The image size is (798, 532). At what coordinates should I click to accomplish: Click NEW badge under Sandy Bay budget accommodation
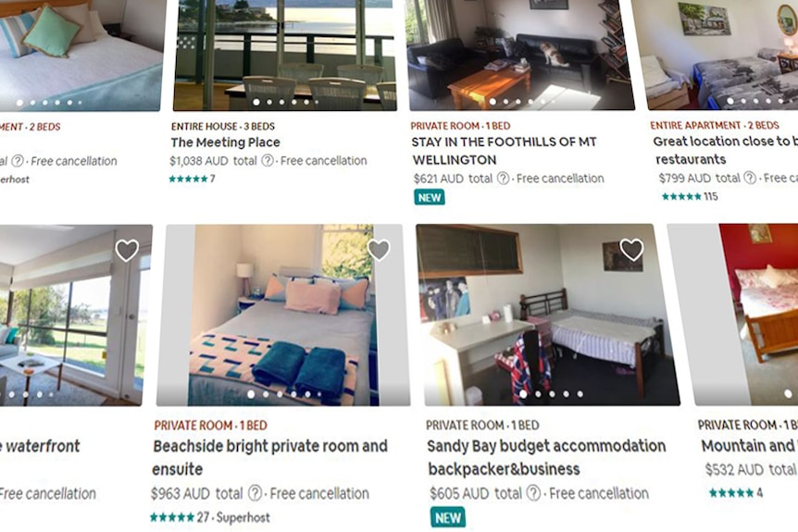coord(448,517)
